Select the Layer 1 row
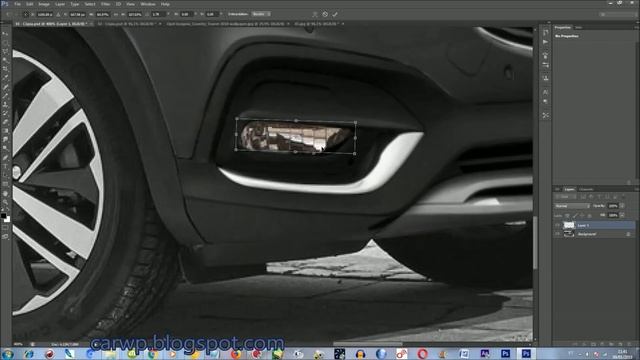 pos(594,225)
